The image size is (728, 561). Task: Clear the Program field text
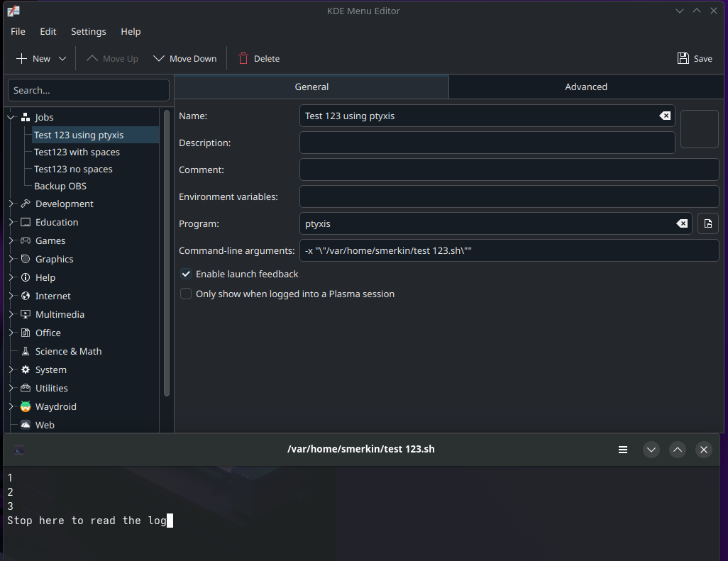682,223
